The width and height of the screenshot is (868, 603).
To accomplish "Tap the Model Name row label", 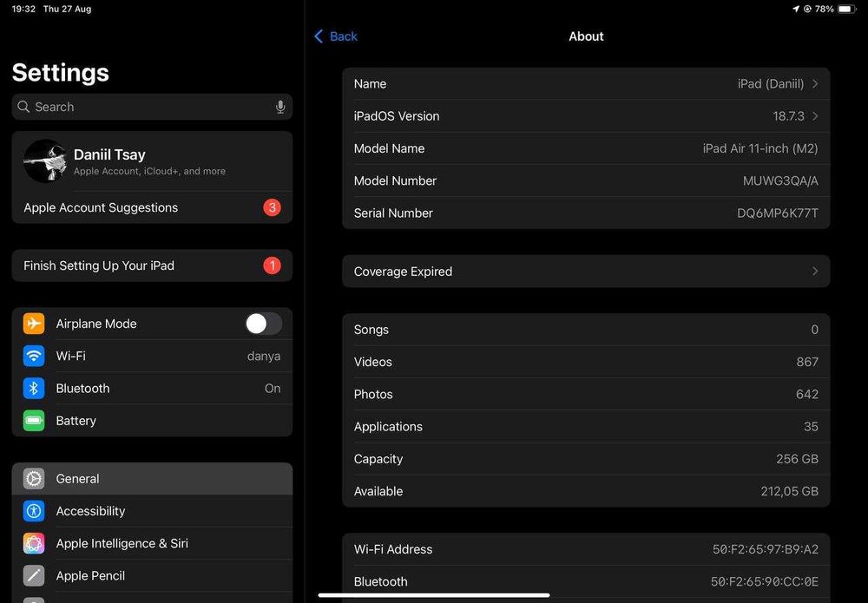I will click(389, 148).
